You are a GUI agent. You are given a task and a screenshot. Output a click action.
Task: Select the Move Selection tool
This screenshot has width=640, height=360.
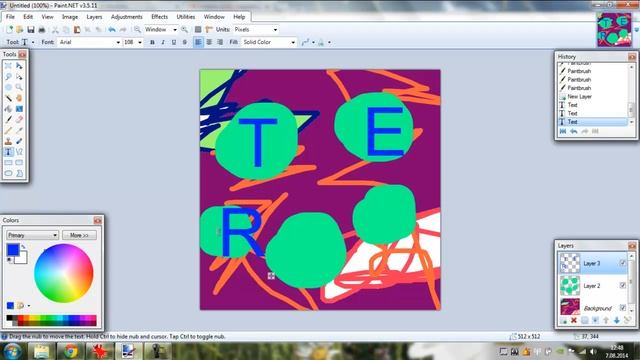(x=19, y=76)
